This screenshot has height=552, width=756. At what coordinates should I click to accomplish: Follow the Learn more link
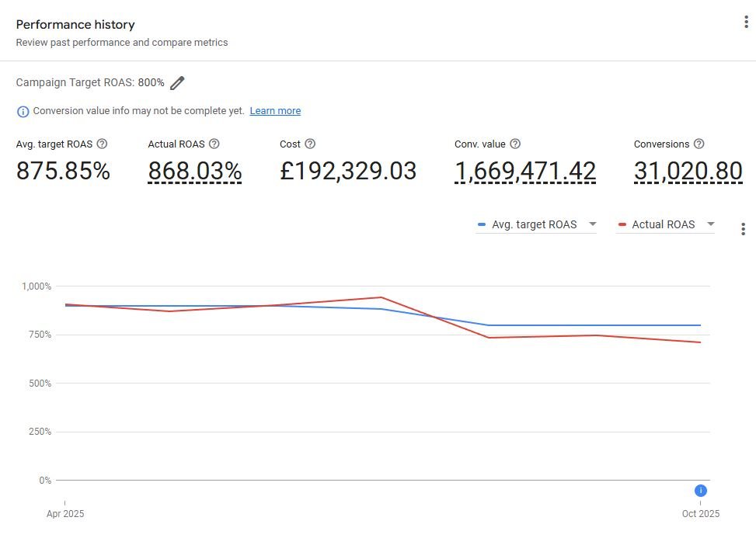pyautogui.click(x=275, y=111)
